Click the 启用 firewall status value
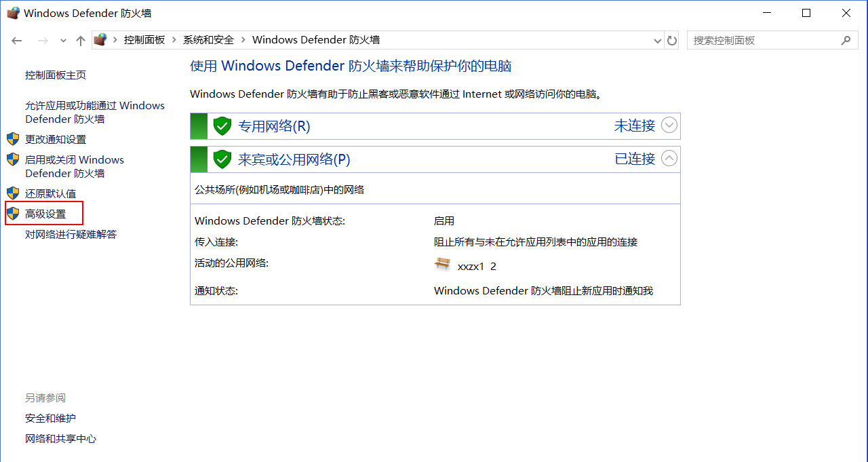This screenshot has height=462, width=868. coord(444,221)
